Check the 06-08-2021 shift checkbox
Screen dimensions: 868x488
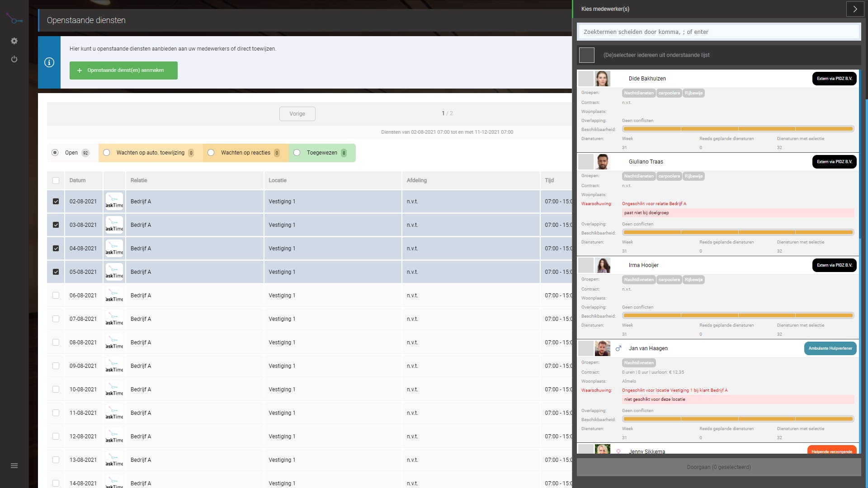pos(56,296)
